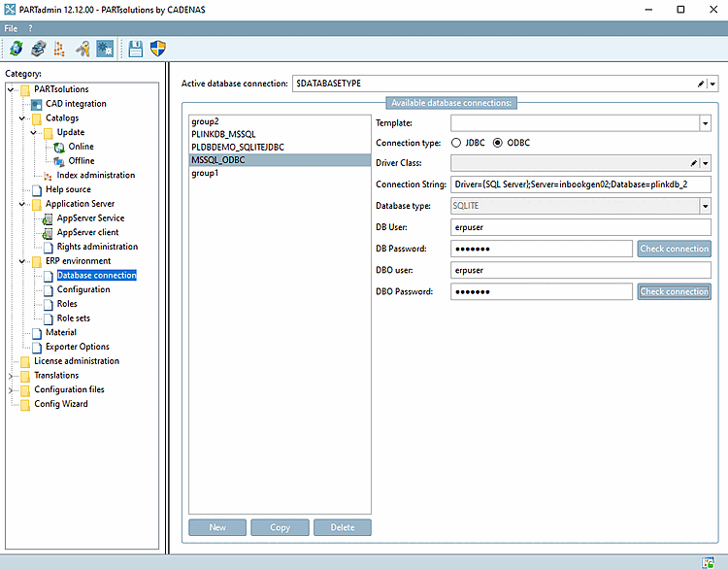Click the globe update toolbar icon

click(17, 49)
